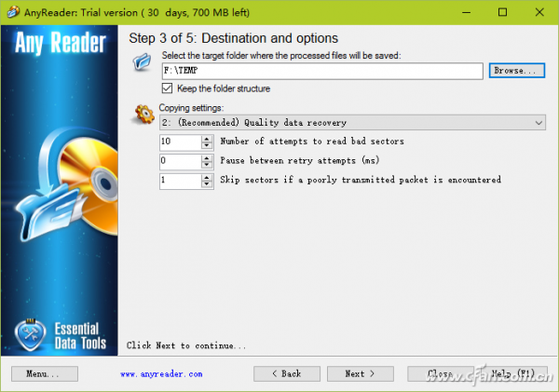The height and width of the screenshot is (392, 559).
Task: Click the copying settings gear icon
Action: click(144, 115)
